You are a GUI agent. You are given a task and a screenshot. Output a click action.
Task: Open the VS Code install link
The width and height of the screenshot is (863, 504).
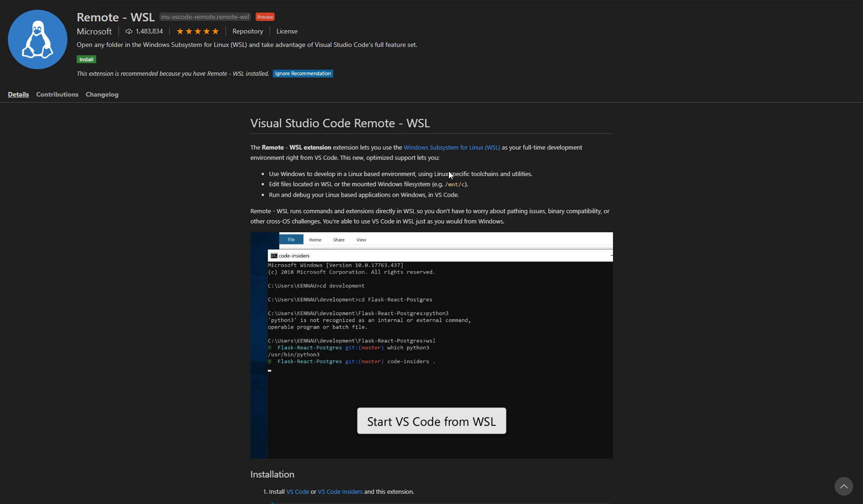(x=297, y=491)
